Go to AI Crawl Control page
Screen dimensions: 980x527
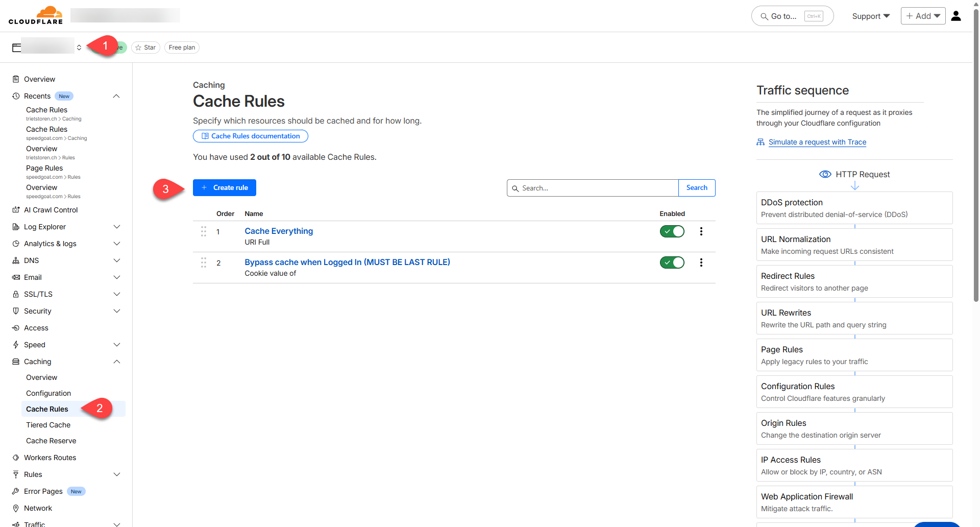[51, 210]
